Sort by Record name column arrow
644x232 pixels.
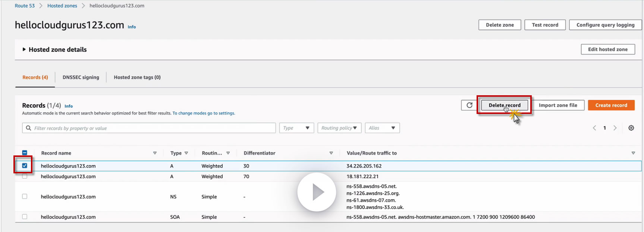point(155,153)
